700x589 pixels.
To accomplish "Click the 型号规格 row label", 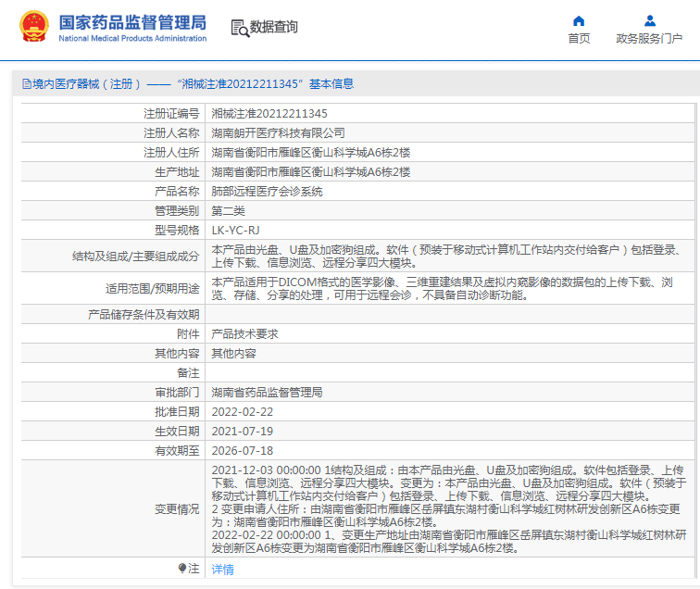I will [177, 231].
